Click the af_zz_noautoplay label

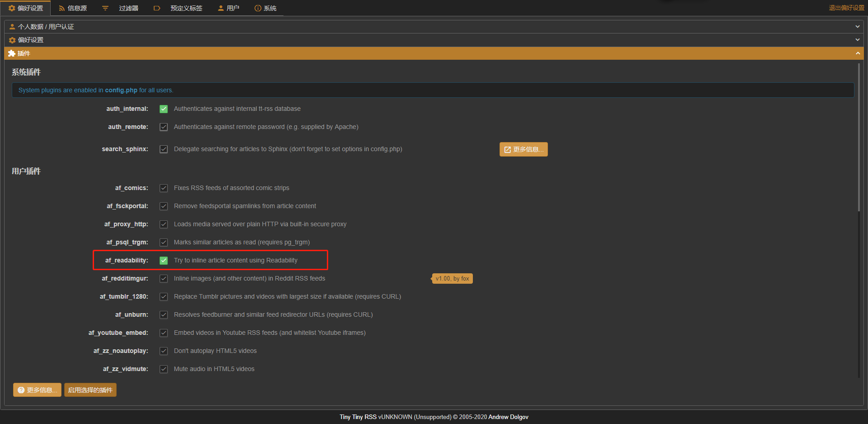click(x=121, y=351)
